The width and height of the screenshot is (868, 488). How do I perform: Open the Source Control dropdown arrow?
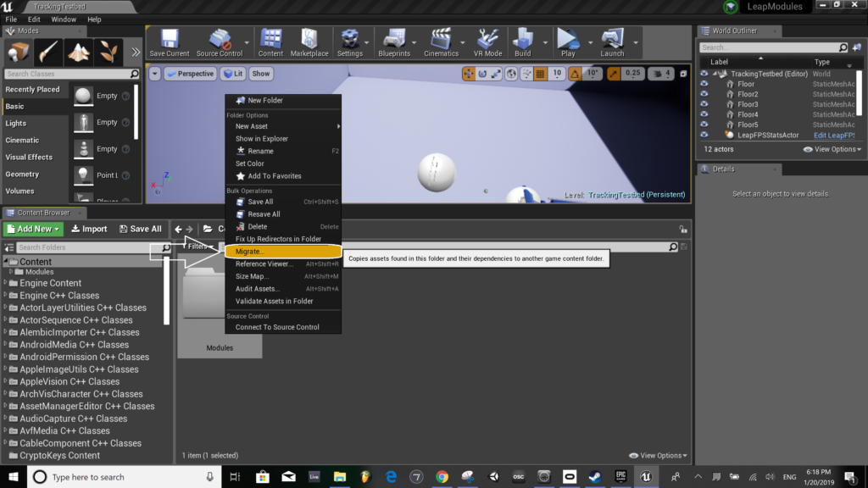tap(248, 42)
